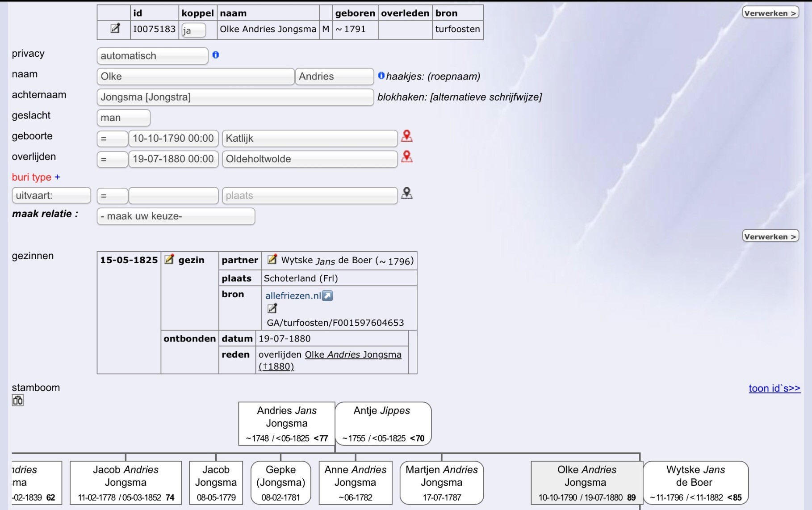Click the '~ 1791' geboren cell
812x510 pixels.
click(x=356, y=30)
